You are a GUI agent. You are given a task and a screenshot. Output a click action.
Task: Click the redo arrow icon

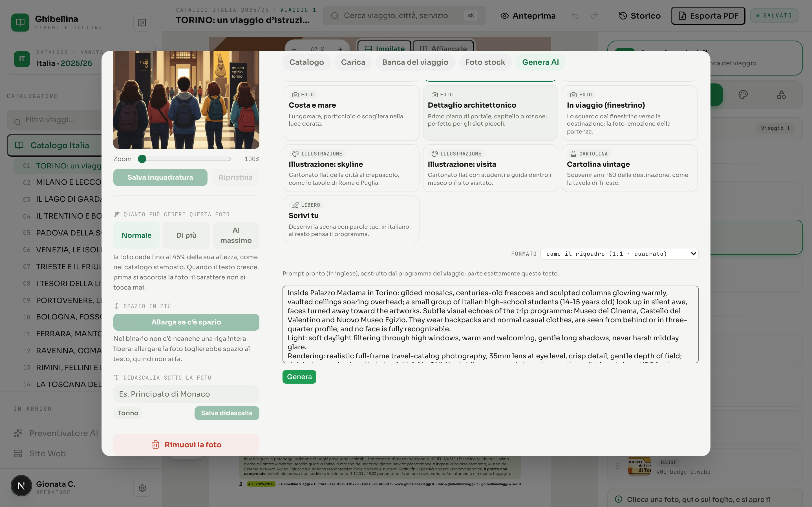[594, 16]
